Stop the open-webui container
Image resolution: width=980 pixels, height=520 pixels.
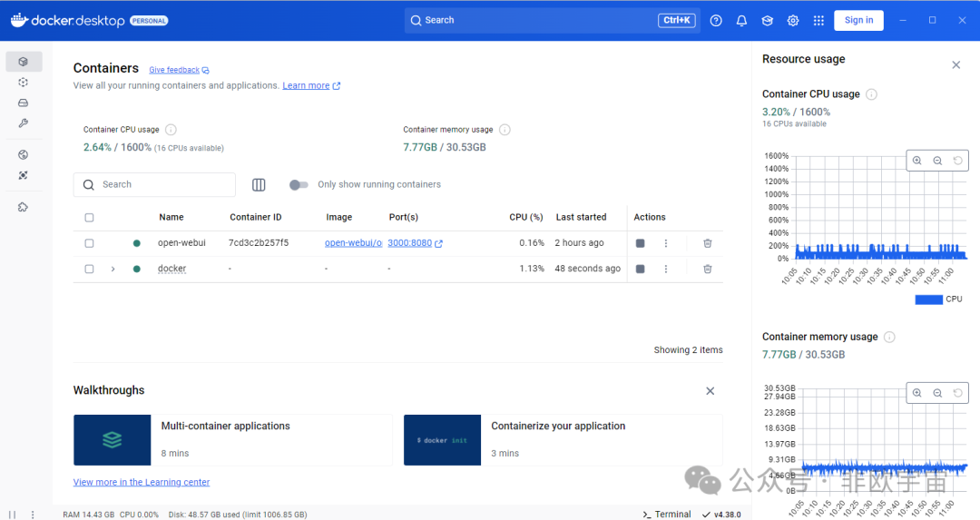pos(640,243)
